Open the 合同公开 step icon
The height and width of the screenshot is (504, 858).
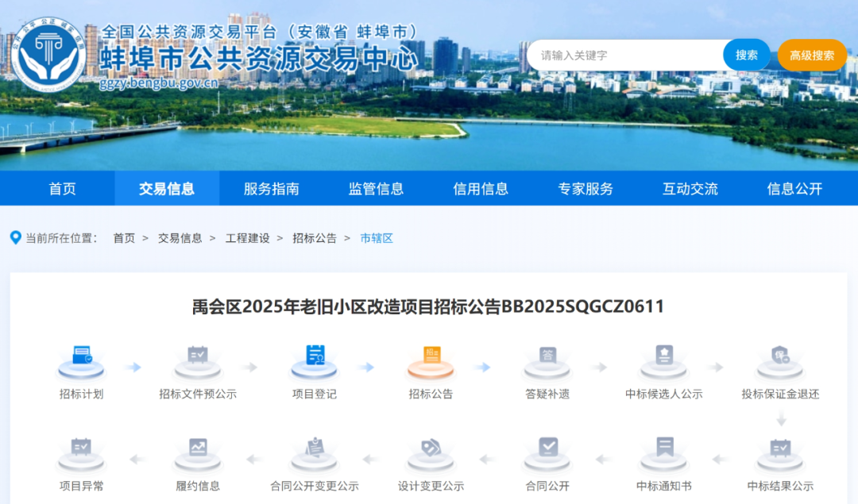tap(547, 451)
